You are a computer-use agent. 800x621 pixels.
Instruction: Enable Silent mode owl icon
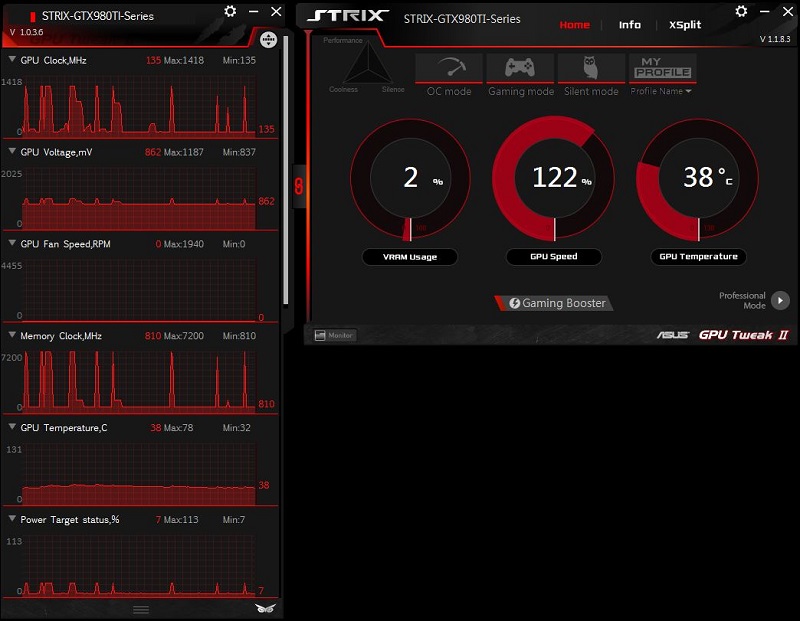point(591,69)
